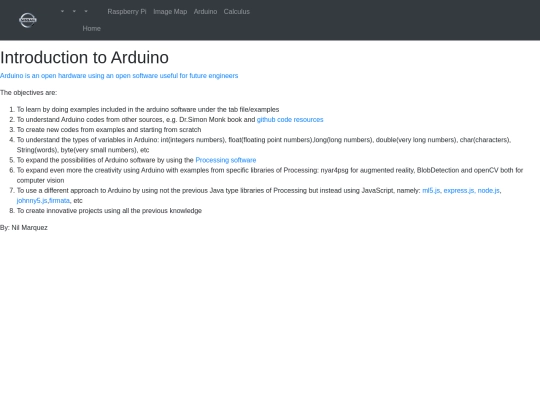
Task: Click objective 'To create new codes from examples'
Action: [x=109, y=130]
